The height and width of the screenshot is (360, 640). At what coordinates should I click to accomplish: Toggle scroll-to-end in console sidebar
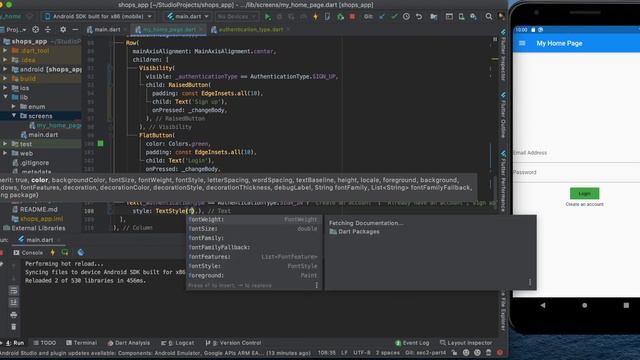(x=13, y=302)
